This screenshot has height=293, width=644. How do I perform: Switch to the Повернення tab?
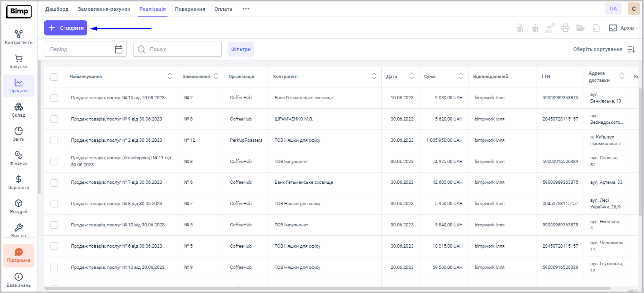[x=190, y=9]
